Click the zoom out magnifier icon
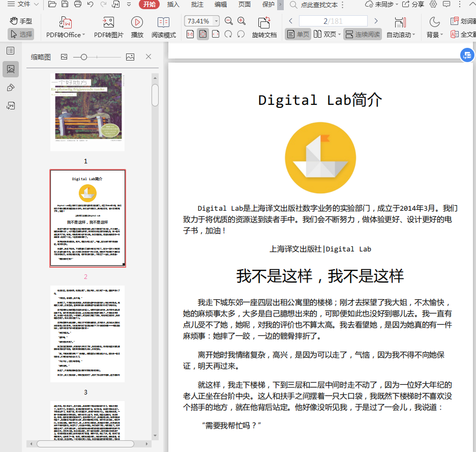 229,21
